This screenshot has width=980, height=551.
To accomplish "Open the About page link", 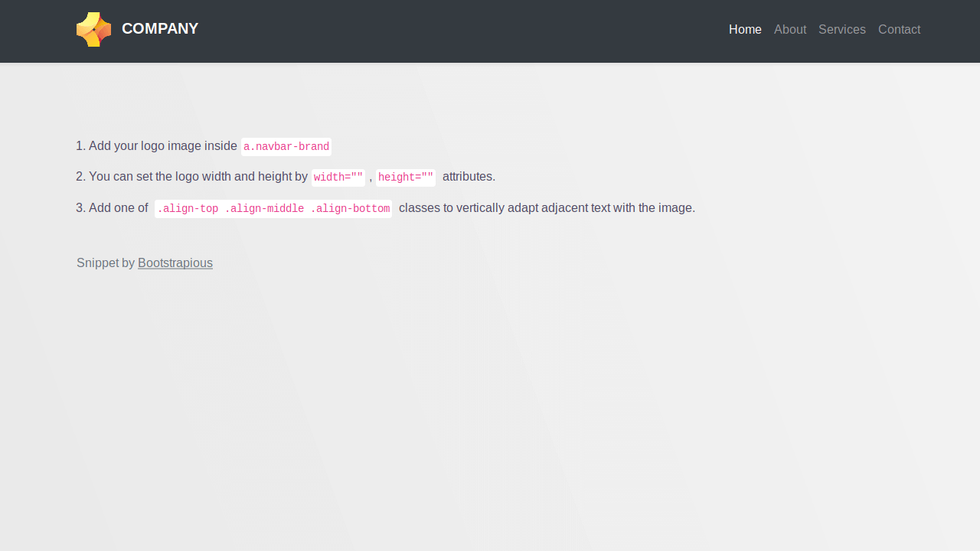I will click(789, 30).
